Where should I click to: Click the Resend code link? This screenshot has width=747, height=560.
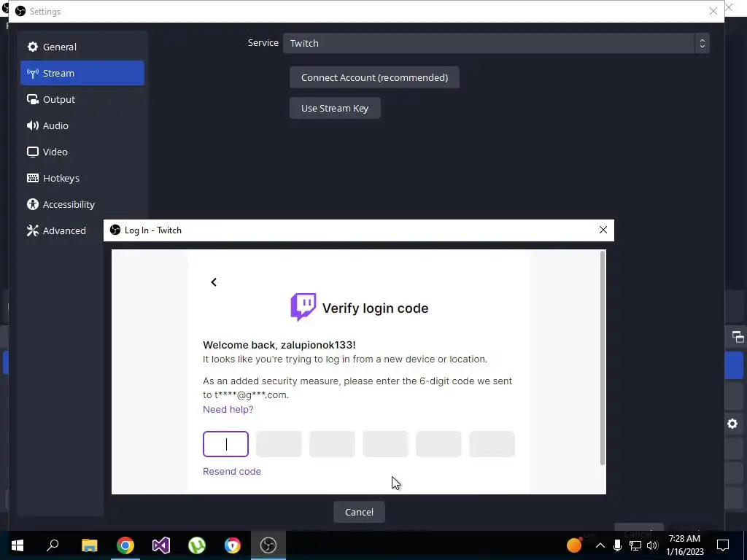tap(232, 471)
